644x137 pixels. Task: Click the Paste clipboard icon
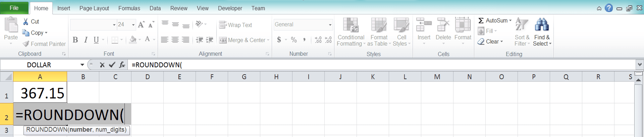click(11, 25)
